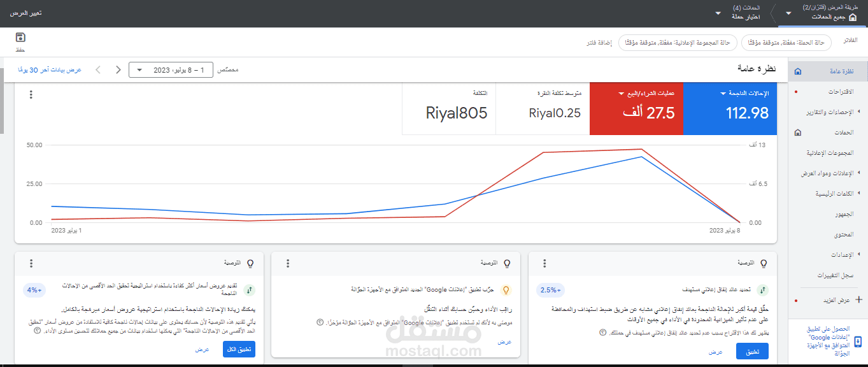Click the green bidding arrows icon on the maximize conversions card
Screen dimensions: 868x367
250,290
